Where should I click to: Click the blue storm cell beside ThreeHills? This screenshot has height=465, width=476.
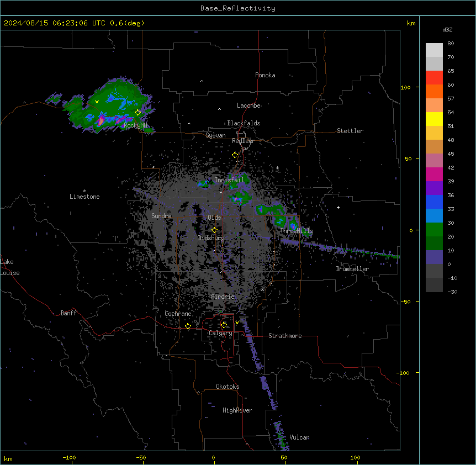click(x=293, y=226)
